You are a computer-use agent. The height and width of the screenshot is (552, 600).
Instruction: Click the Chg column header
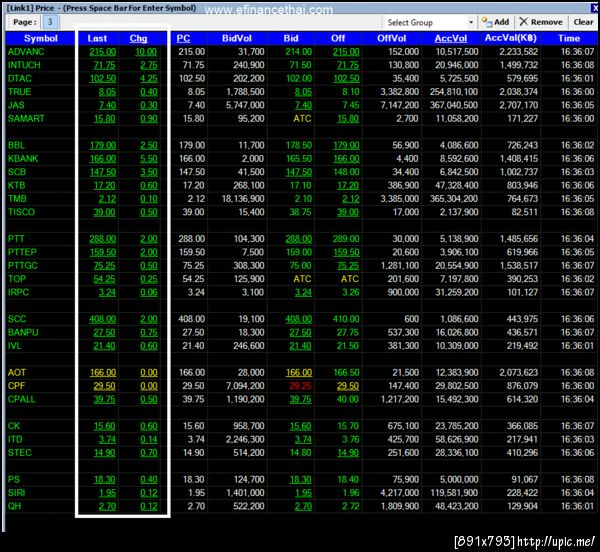(139, 38)
